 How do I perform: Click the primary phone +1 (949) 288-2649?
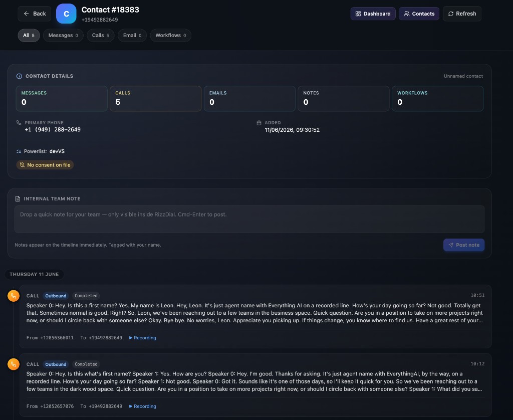tap(53, 130)
